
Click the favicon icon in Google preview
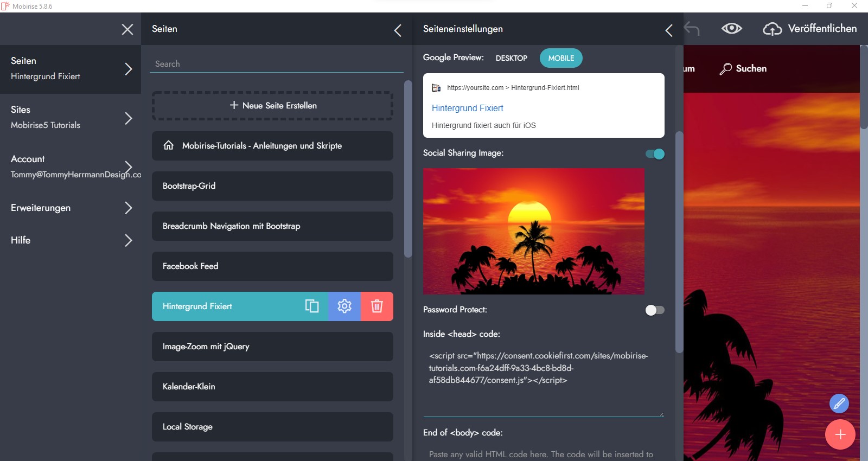436,88
